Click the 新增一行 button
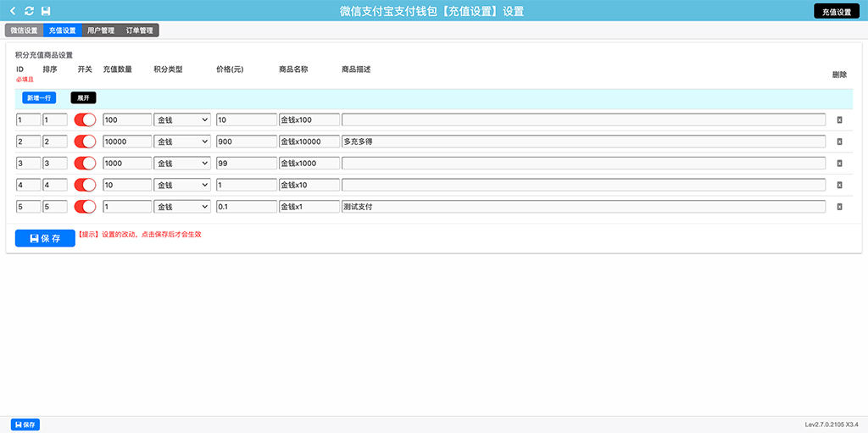 pyautogui.click(x=39, y=98)
